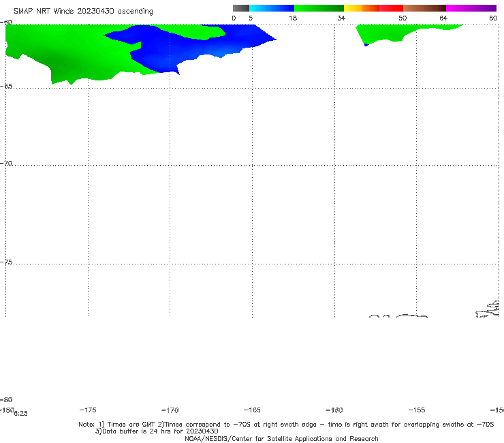This screenshot has width=504, height=443.
Task: Click the colorbar label '18'
Action: tap(293, 18)
